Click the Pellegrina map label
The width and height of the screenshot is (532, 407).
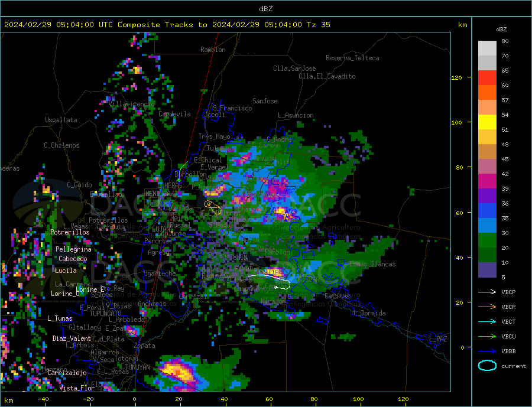[x=74, y=249]
